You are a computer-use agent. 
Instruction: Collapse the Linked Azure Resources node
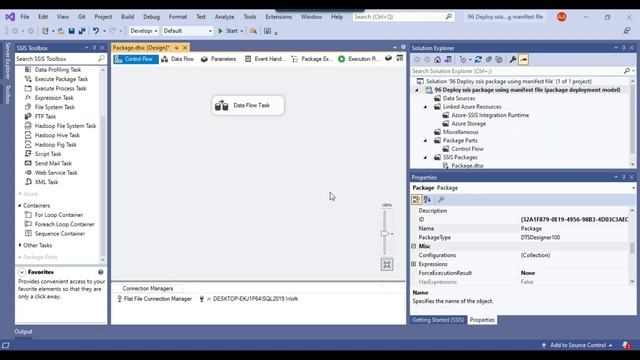pos(425,107)
